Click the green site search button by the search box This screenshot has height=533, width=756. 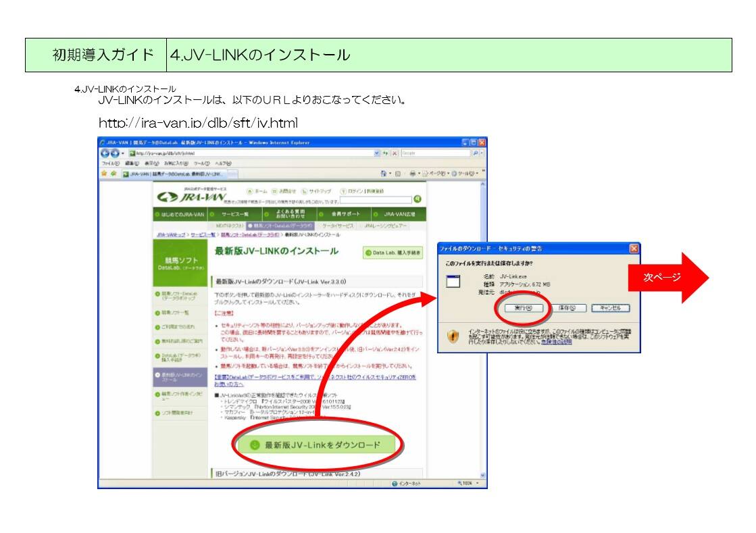click(418, 199)
